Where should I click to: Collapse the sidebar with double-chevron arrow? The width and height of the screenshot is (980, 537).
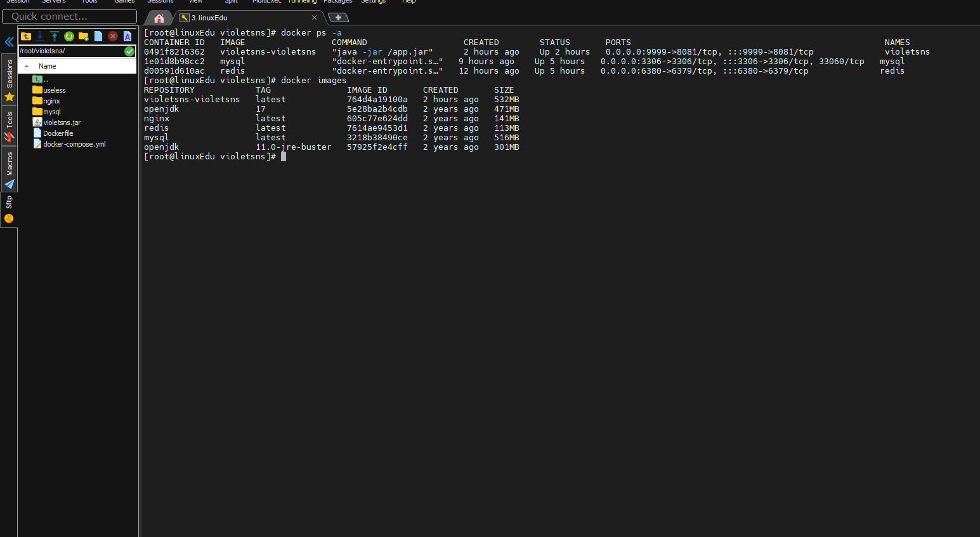pos(9,42)
